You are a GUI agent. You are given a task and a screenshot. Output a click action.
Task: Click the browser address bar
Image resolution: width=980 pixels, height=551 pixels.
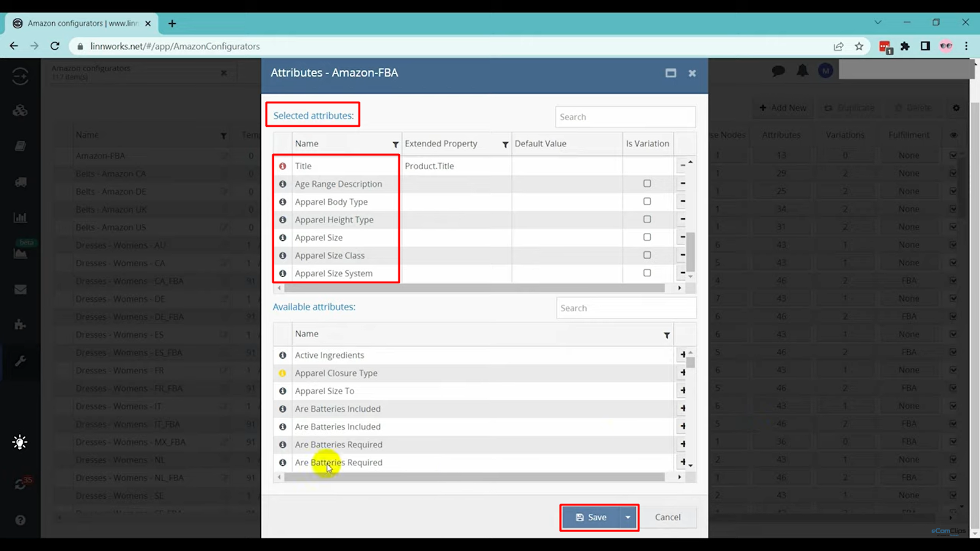pos(453,46)
